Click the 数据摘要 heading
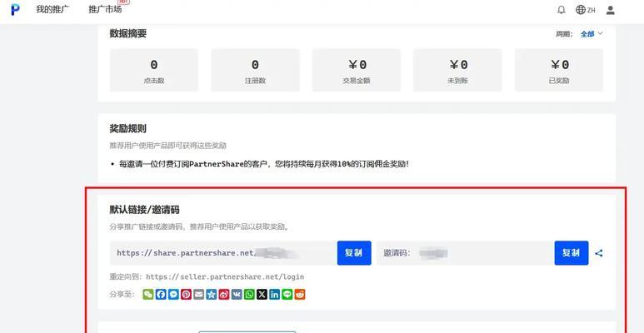The width and height of the screenshot is (644, 333). (128, 33)
